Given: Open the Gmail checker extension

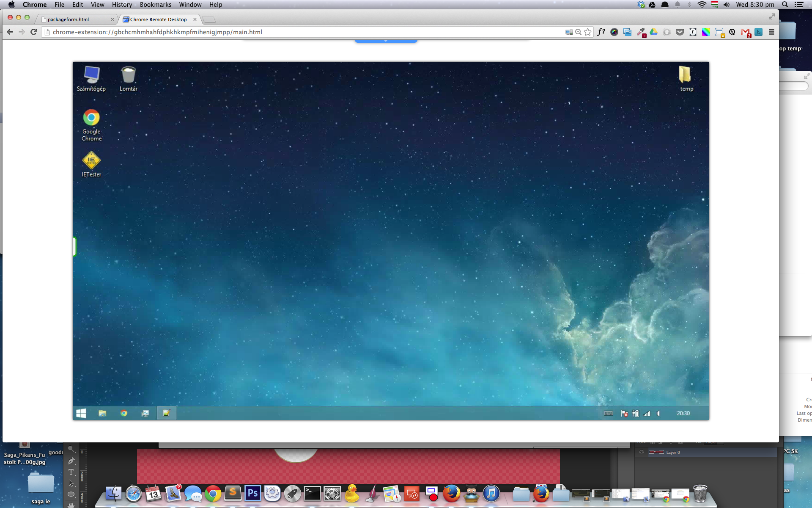Looking at the screenshot, I should [746, 33].
